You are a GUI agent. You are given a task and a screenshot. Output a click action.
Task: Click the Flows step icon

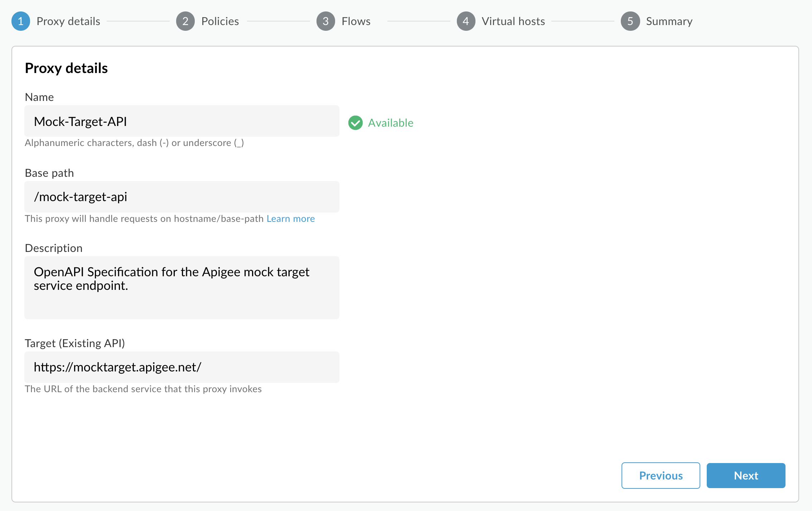coord(326,21)
